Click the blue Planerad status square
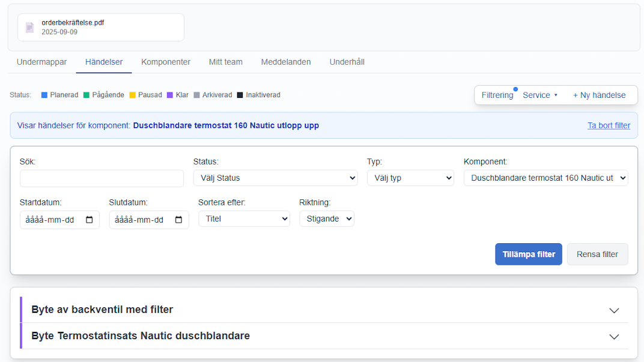The image size is (644, 362). point(44,95)
